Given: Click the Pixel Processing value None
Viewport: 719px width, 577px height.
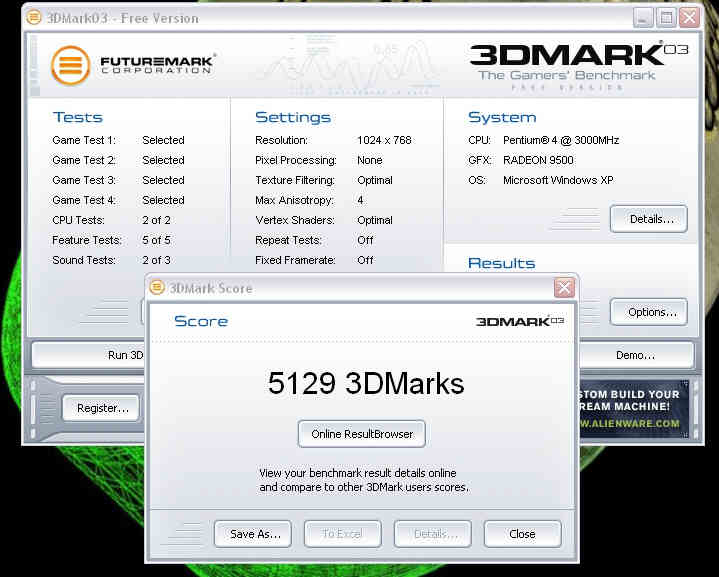Looking at the screenshot, I should (370, 160).
